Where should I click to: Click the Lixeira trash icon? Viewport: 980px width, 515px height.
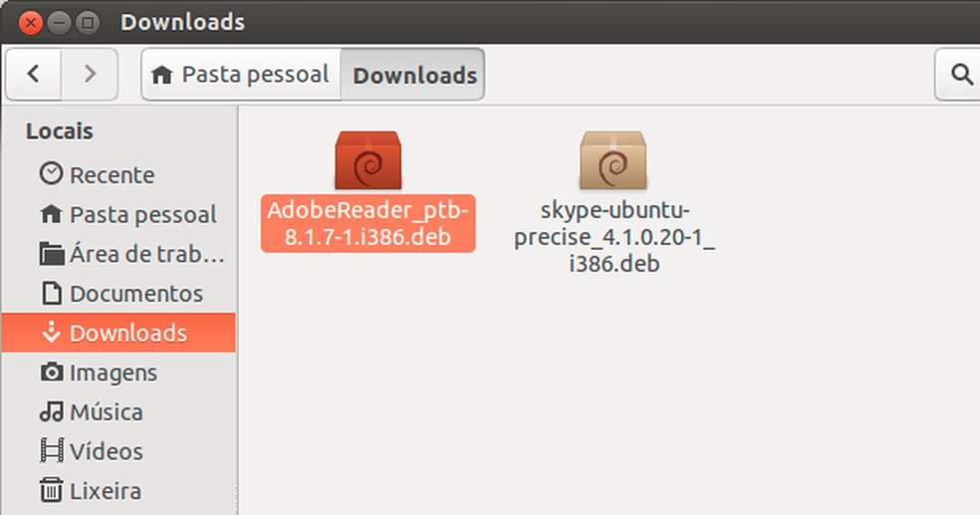pos(51,490)
